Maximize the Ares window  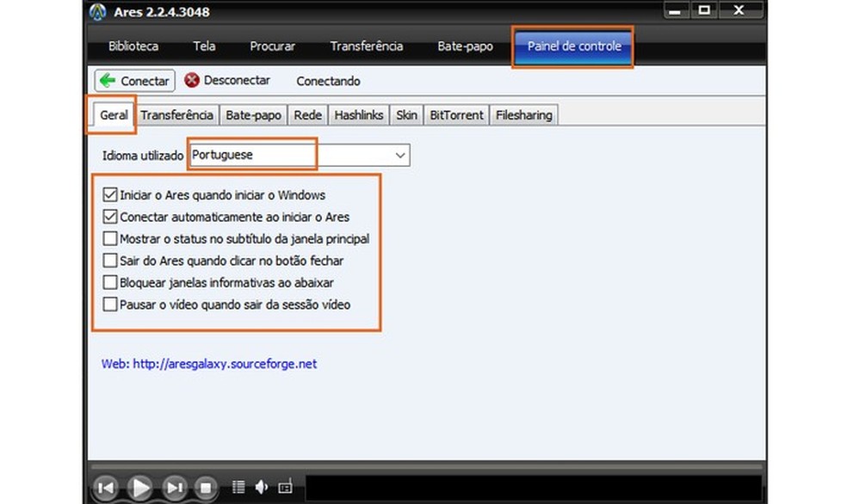704,10
